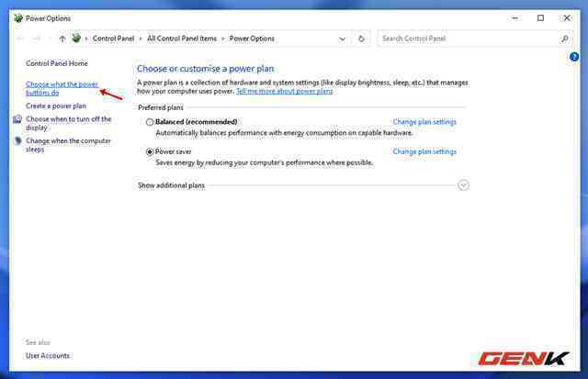Click the Control Panel breadcrumb
This screenshot has width=588, height=379.
click(113, 39)
